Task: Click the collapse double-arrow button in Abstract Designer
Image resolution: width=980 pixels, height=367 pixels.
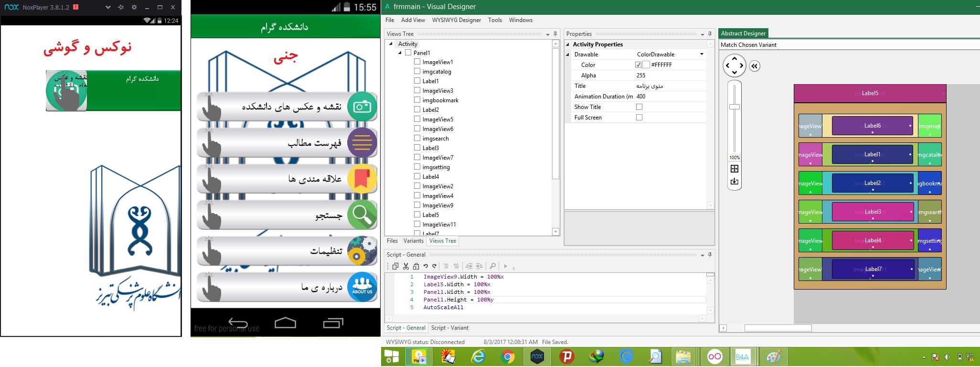Action: (754, 66)
